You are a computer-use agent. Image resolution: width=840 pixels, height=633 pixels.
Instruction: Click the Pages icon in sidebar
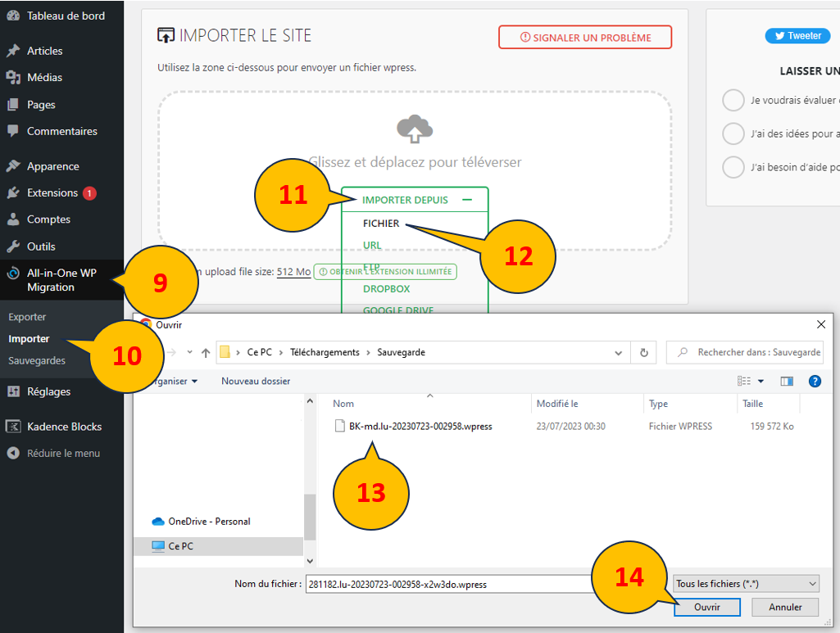tap(13, 104)
